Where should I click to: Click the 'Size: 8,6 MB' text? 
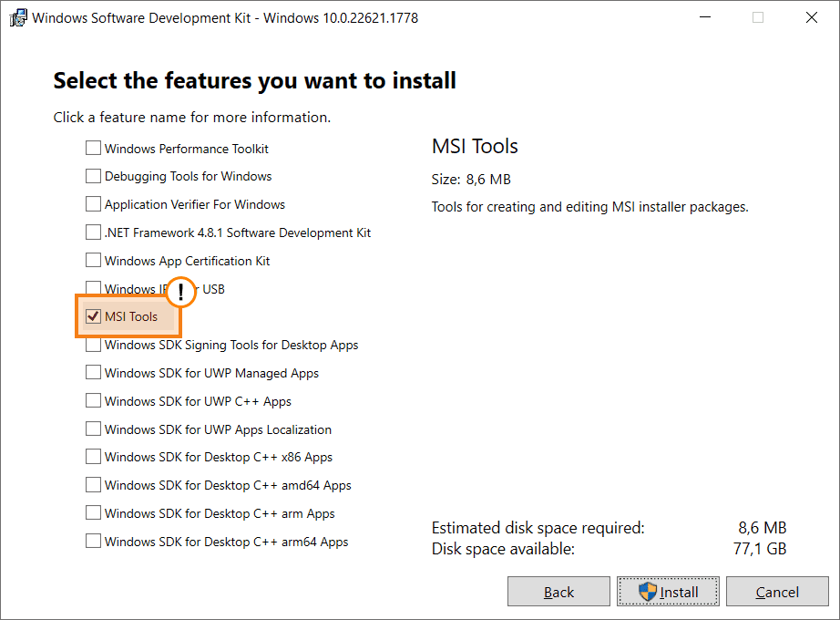(x=471, y=179)
